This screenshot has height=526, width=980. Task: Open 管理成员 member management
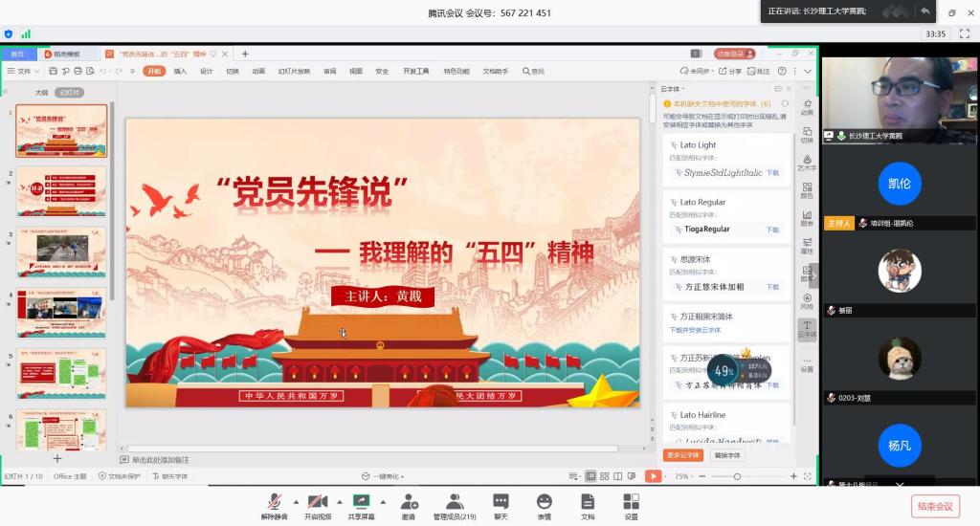455,501
